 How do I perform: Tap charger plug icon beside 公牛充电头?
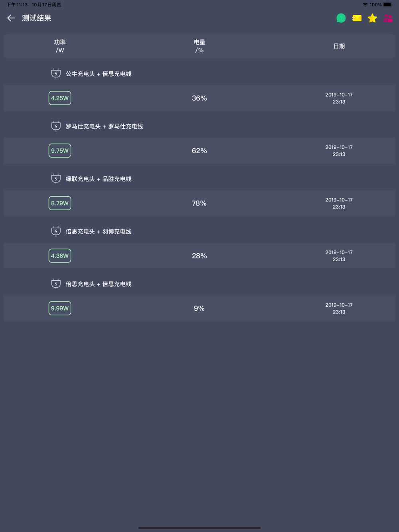click(x=56, y=73)
